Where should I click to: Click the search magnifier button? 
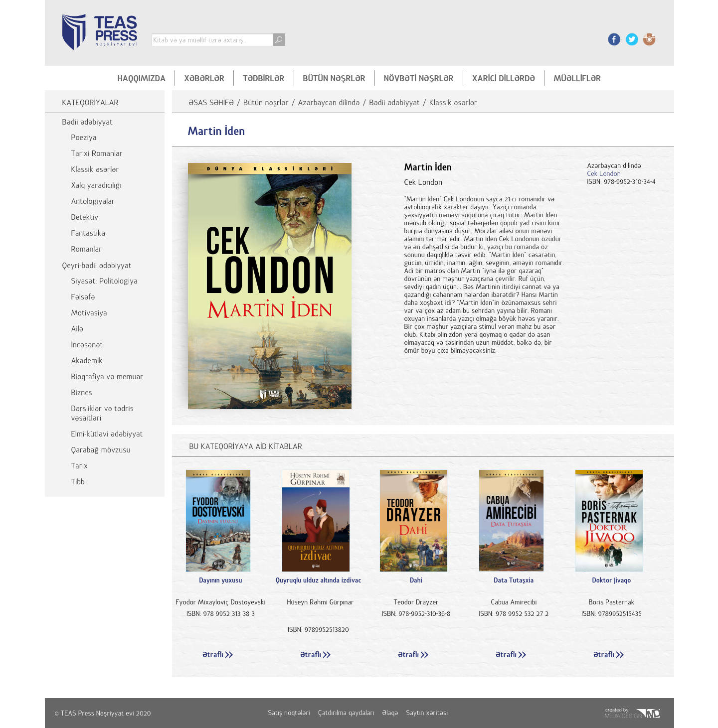(x=279, y=40)
